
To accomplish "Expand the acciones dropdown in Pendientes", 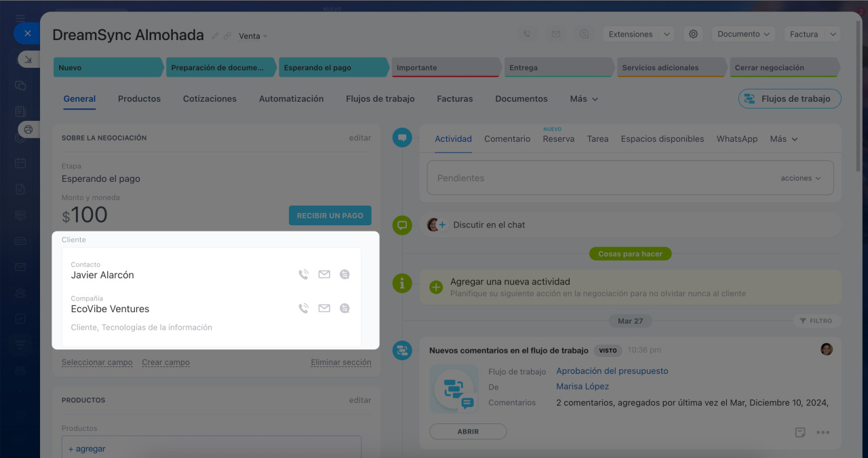I will click(800, 178).
